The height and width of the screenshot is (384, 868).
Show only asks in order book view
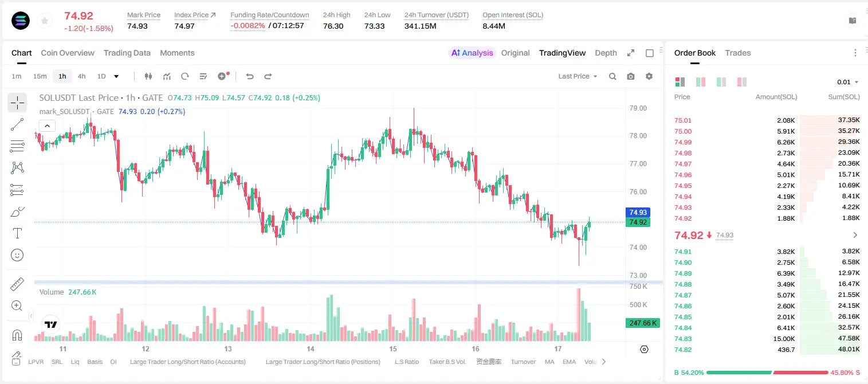(x=742, y=82)
